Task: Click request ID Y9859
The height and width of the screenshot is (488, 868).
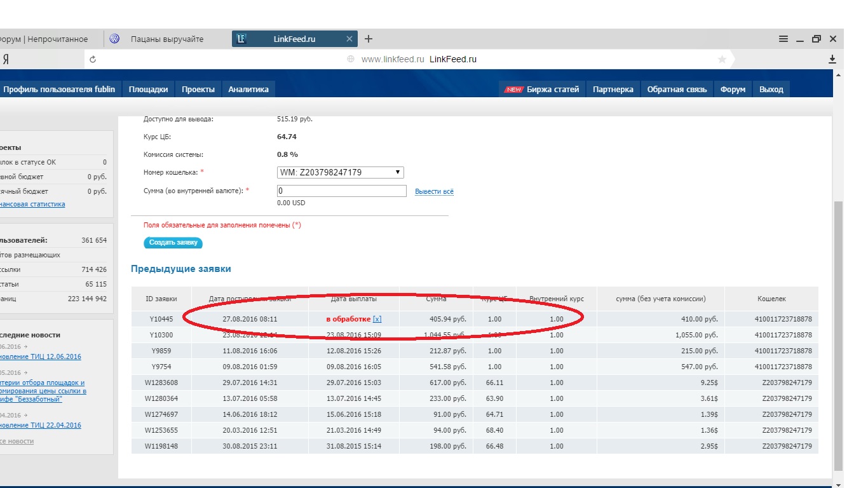Action: click(161, 351)
